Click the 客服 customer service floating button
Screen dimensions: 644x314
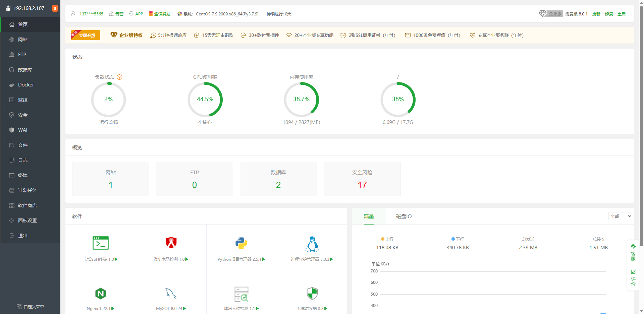coord(633,253)
